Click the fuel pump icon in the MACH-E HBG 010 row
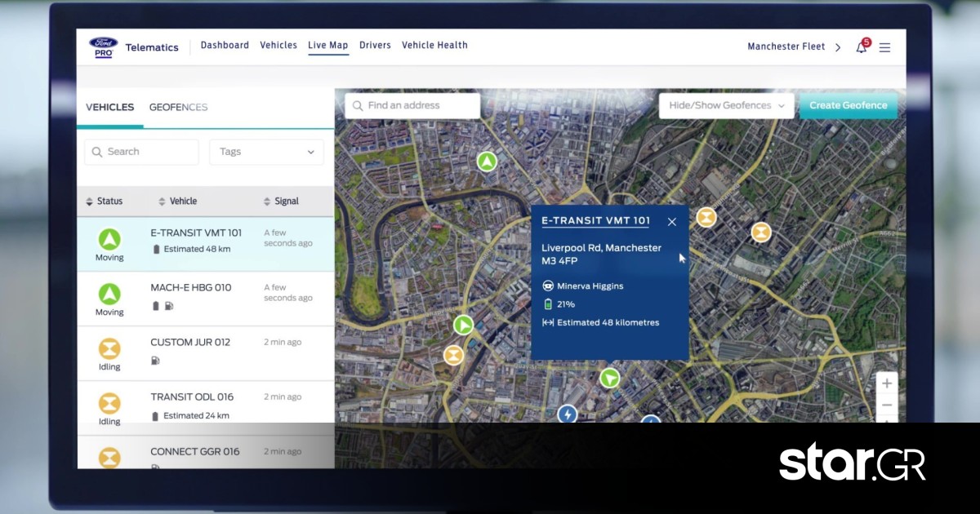980x514 pixels. click(169, 306)
